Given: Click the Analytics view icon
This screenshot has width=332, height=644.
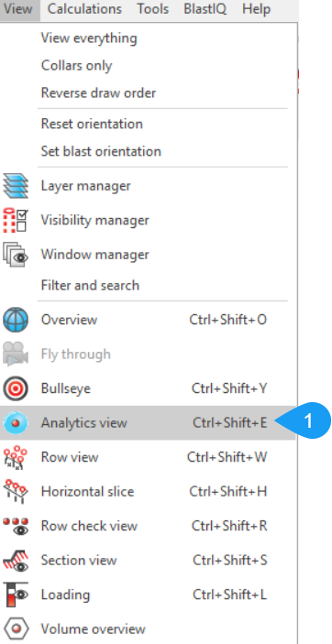Looking at the screenshot, I should click(x=16, y=423).
